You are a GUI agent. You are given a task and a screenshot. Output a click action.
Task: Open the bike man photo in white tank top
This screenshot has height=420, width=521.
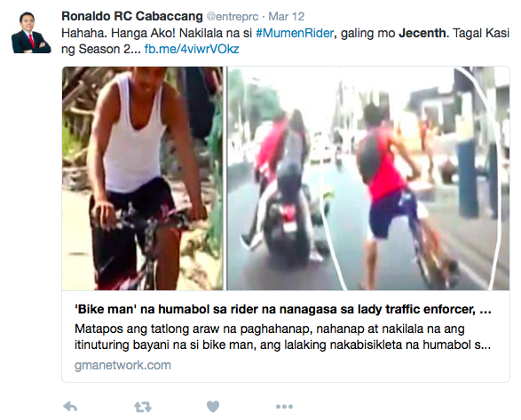point(142,178)
